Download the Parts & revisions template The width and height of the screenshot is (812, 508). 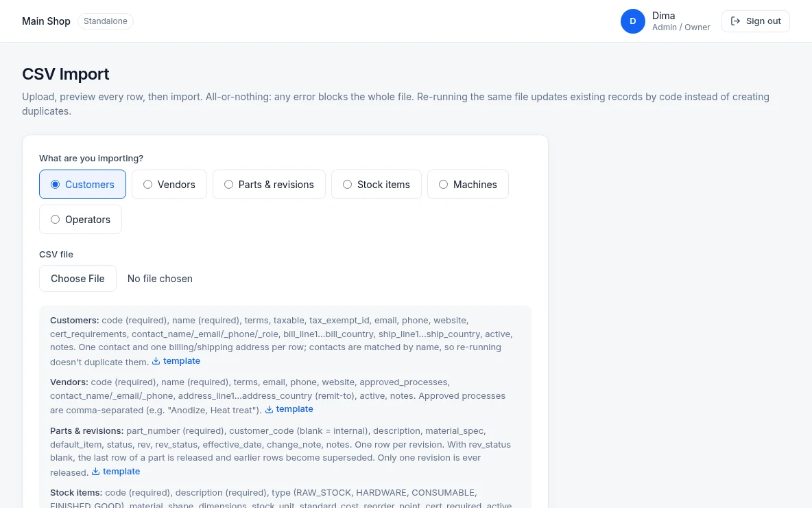(116, 471)
